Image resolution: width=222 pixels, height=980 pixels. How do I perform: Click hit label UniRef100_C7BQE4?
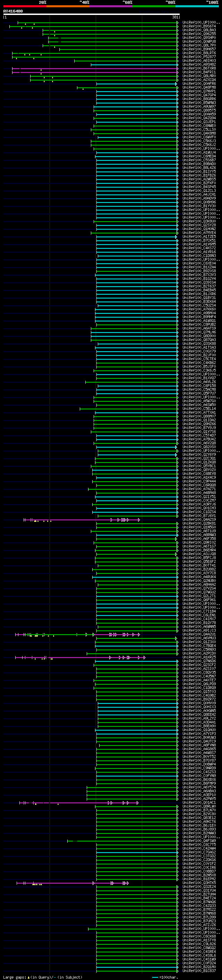click(x=199, y=646)
